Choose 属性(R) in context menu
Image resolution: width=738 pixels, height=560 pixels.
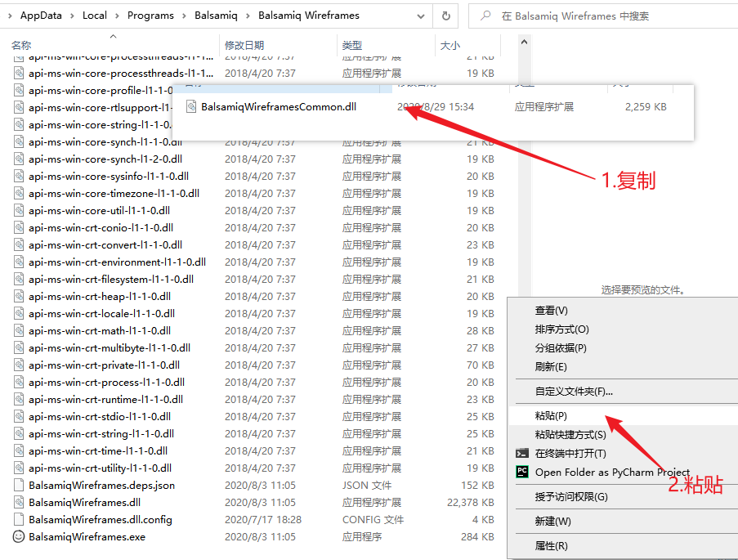tap(551, 546)
